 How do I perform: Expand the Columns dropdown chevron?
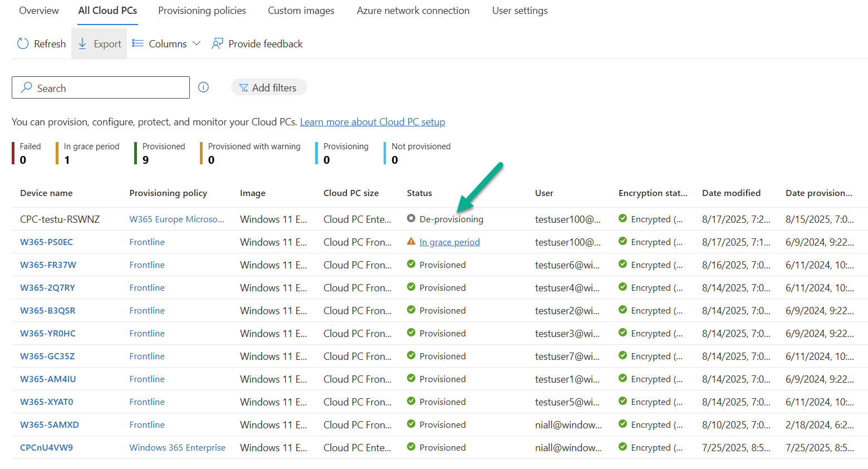point(197,43)
